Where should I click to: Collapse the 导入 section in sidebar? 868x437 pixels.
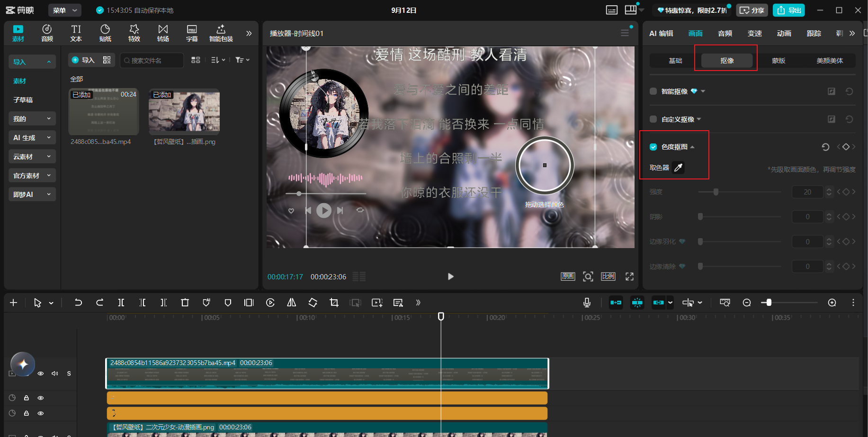32,62
